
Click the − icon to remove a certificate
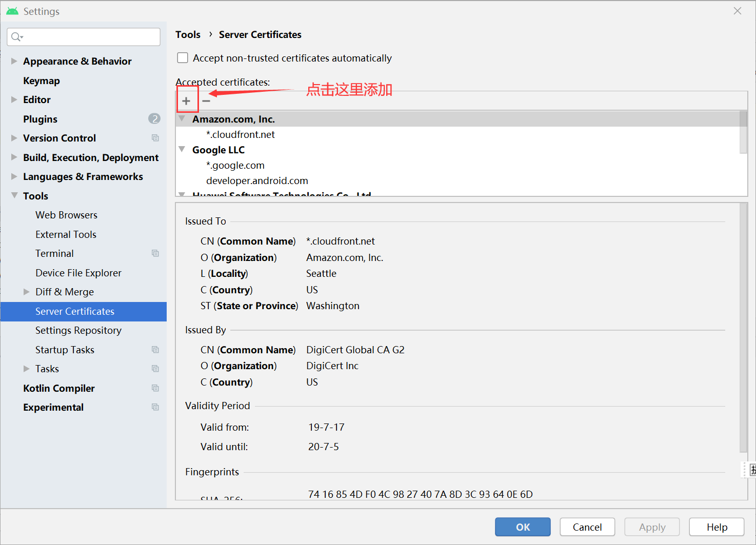point(206,100)
